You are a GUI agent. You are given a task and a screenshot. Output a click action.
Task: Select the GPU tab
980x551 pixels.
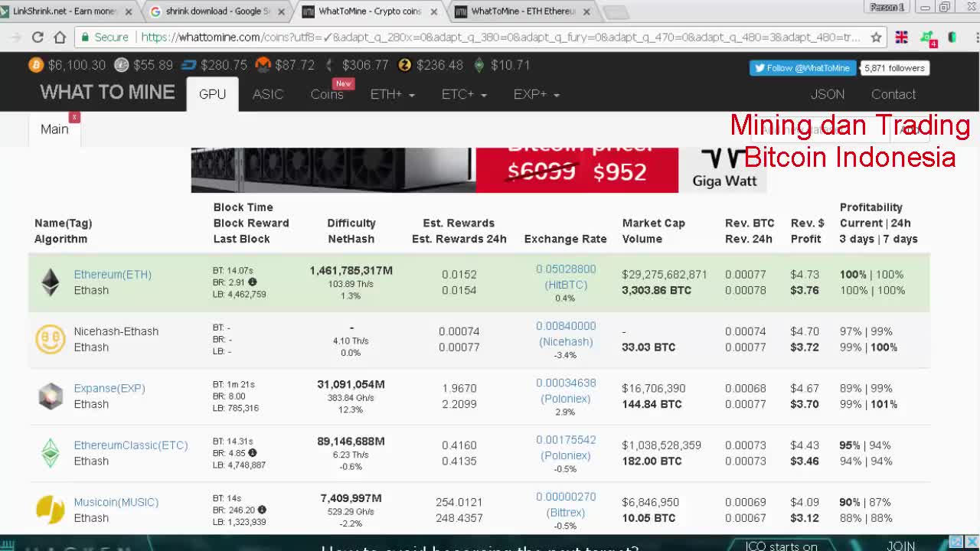pyautogui.click(x=212, y=94)
